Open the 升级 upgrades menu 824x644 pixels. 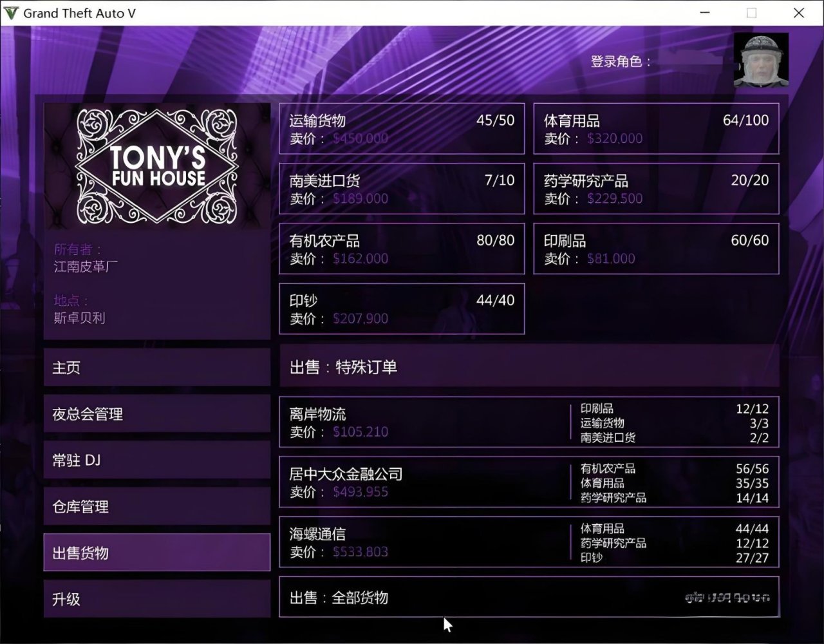157,599
